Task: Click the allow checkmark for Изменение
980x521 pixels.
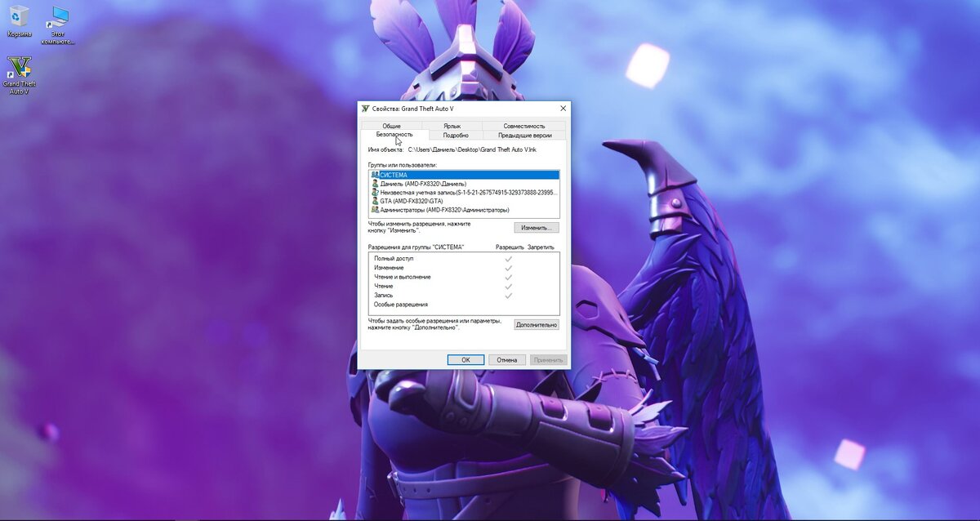Action: (508, 268)
